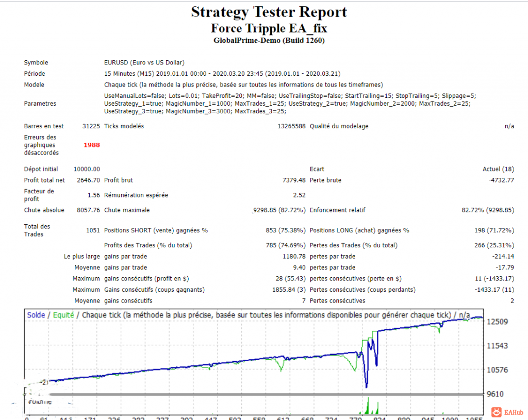
Task: Click the Perte brute value -4732.77
Action: click(x=501, y=180)
